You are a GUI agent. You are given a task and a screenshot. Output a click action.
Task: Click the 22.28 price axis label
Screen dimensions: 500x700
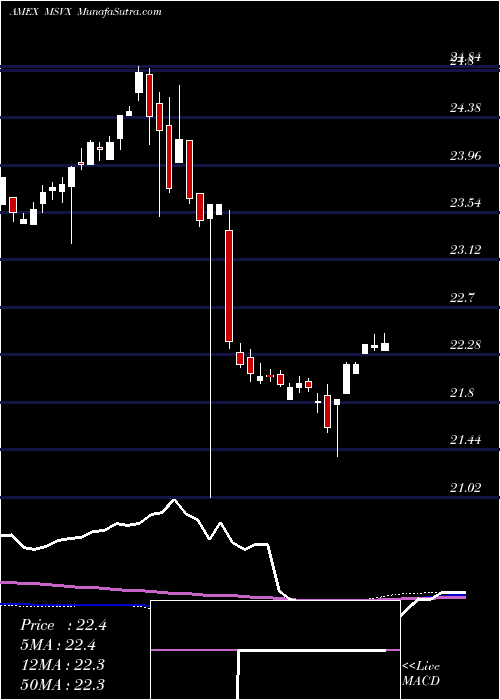[465, 345]
